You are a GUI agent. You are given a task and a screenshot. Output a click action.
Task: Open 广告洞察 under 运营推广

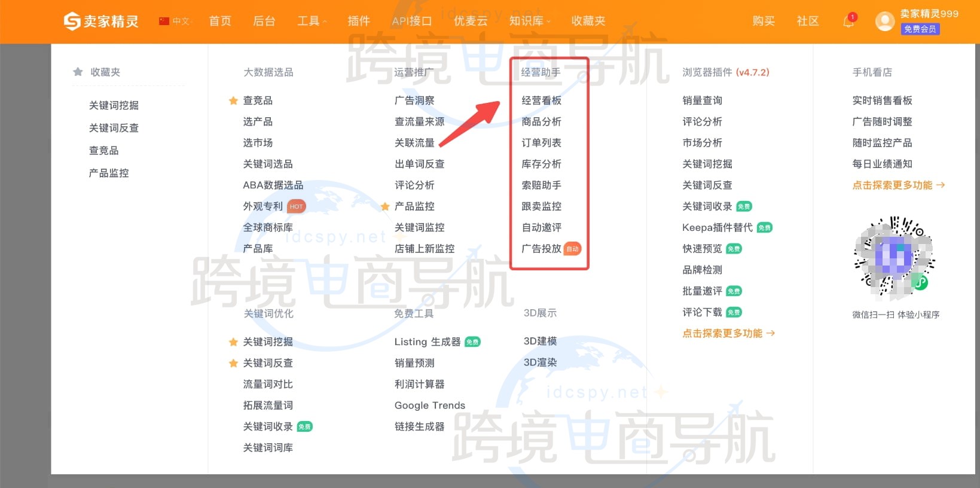coord(414,100)
